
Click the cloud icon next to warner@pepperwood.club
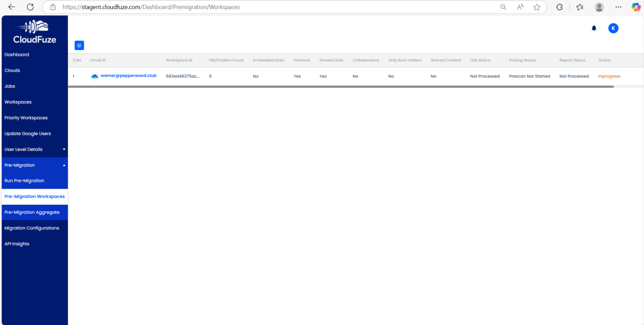click(95, 76)
